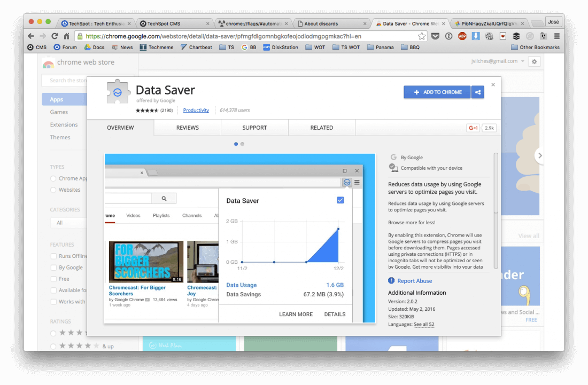This screenshot has width=588, height=385.
Task: Check the Free feature filter
Action: pyautogui.click(x=53, y=279)
